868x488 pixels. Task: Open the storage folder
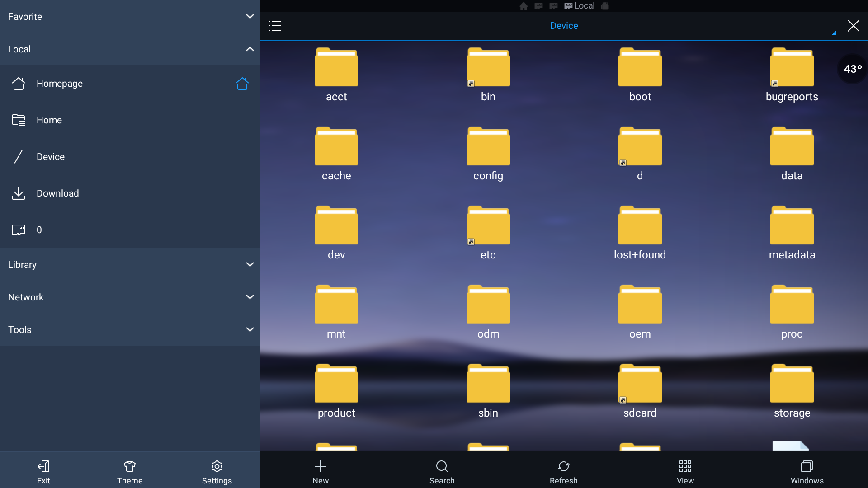click(792, 392)
